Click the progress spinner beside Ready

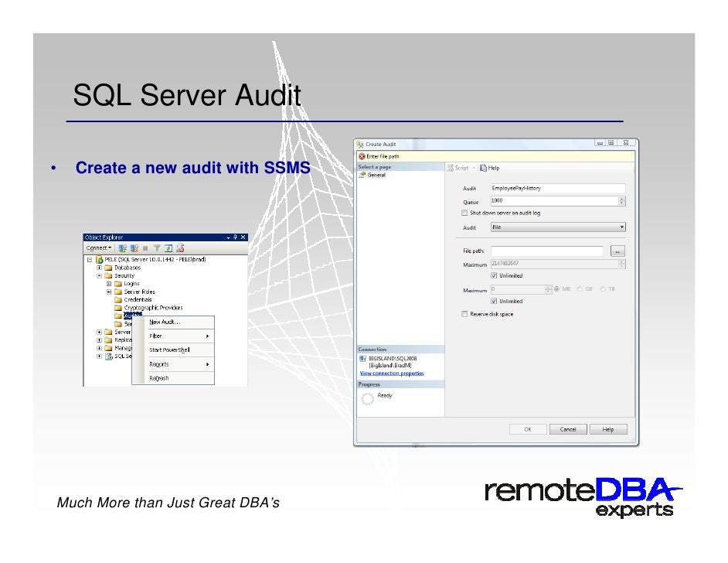(367, 398)
